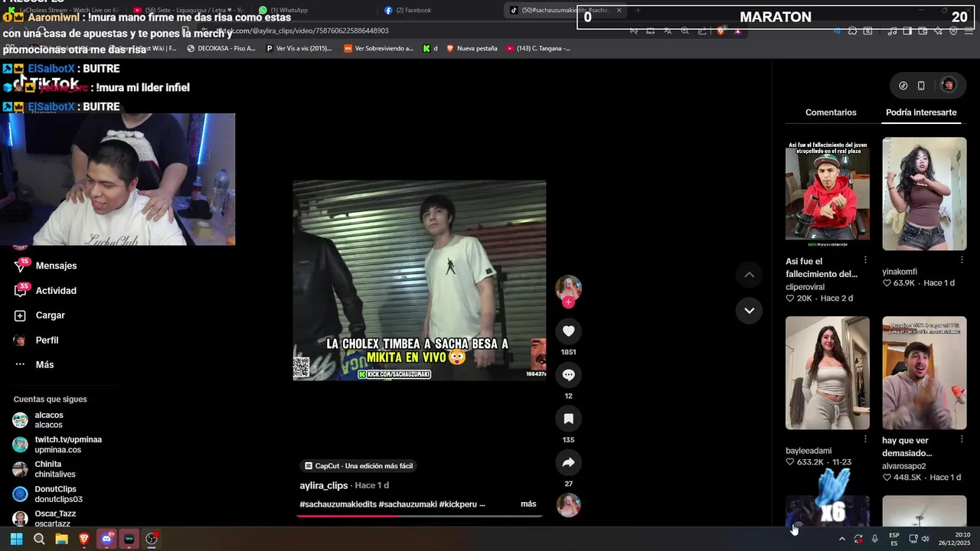The width and height of the screenshot is (980, 551).
Task: Expand the video description with más
Action: point(528,504)
